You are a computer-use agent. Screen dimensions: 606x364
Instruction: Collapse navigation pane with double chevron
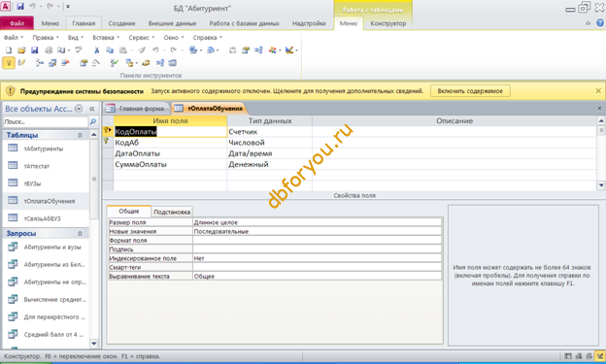pos(92,109)
